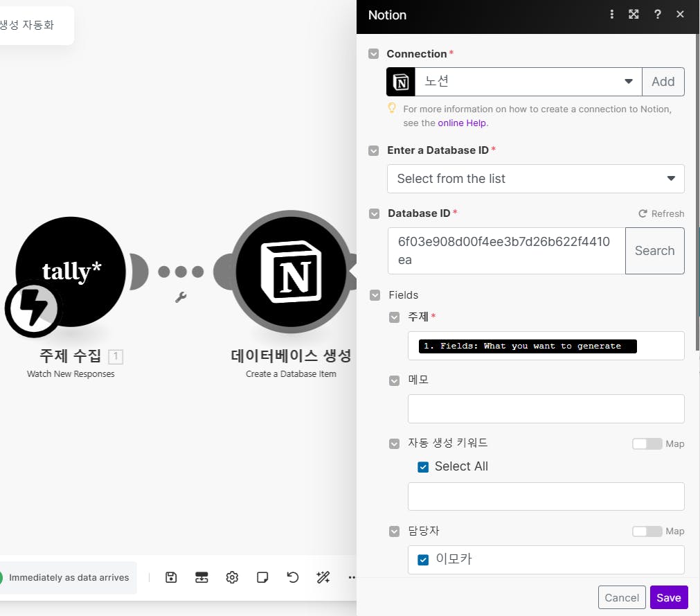Image resolution: width=700 pixels, height=616 pixels.
Task: Click the lightbulb hint icon
Action: tap(392, 108)
